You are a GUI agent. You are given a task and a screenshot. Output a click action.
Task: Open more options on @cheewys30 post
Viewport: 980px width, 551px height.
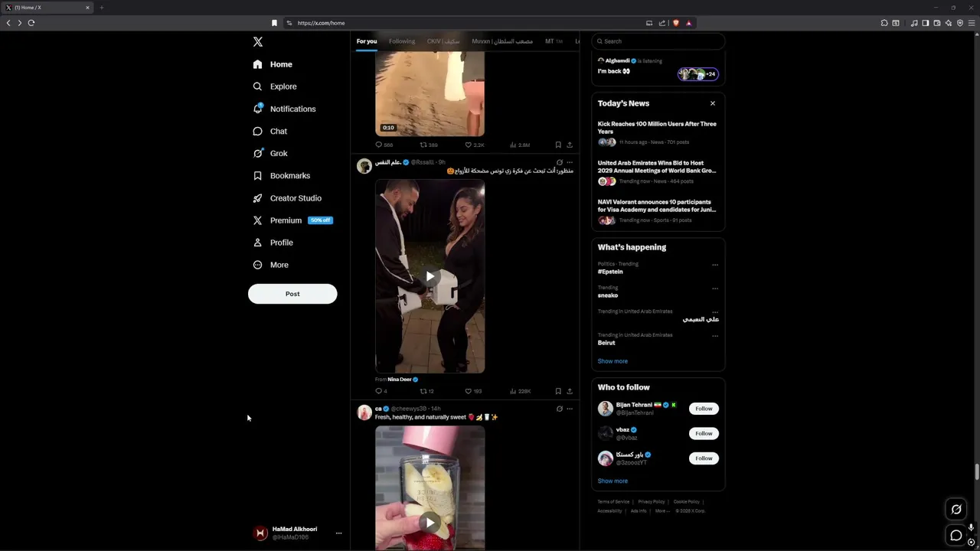[x=570, y=409]
